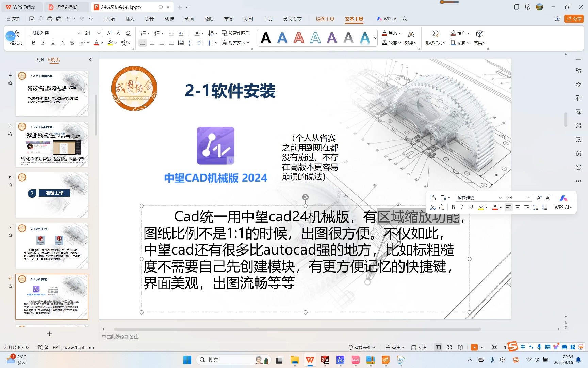Toggle strikethrough S in the ribbon
The height and width of the screenshot is (368, 588).
click(63, 43)
